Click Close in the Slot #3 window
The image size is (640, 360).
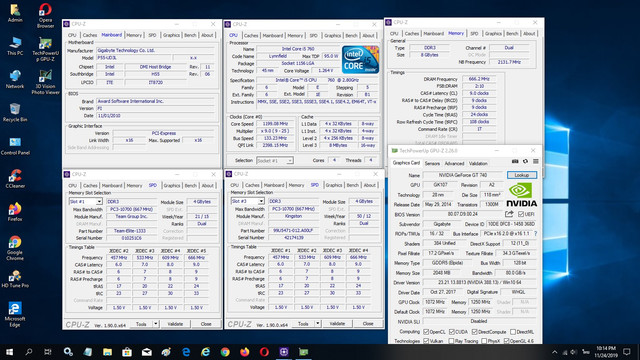(x=368, y=323)
